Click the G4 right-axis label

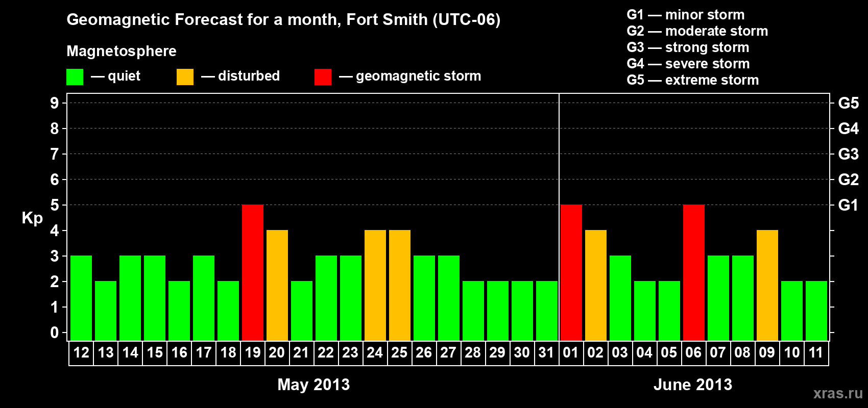[848, 129]
